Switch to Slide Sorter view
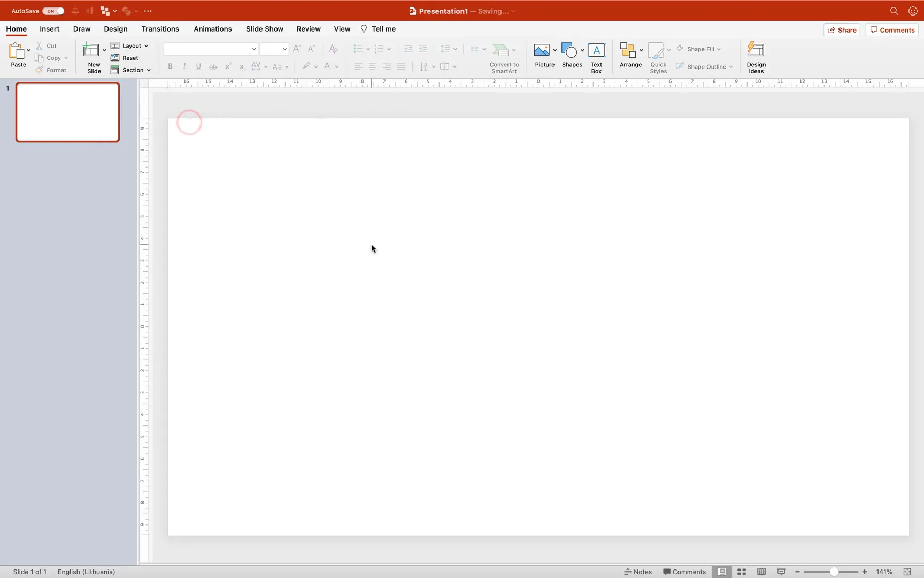This screenshot has width=924, height=578. click(x=741, y=572)
